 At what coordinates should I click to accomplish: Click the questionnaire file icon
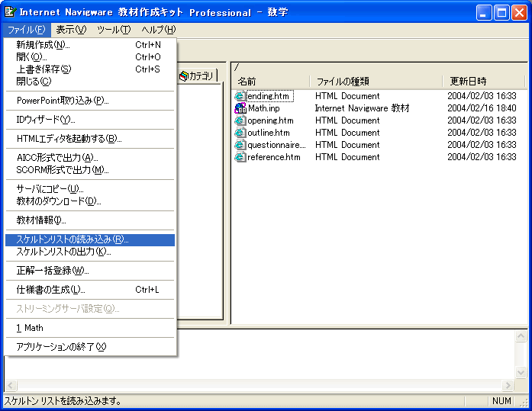(x=240, y=145)
